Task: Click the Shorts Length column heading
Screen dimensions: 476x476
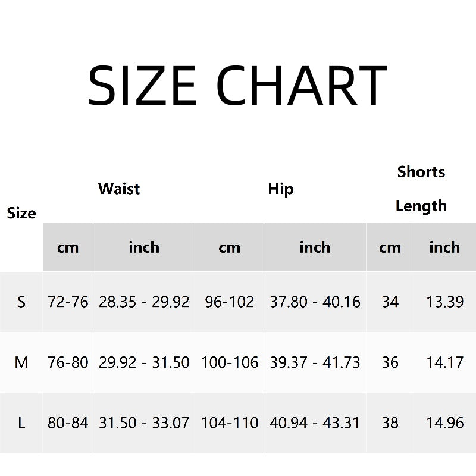Action: click(421, 189)
